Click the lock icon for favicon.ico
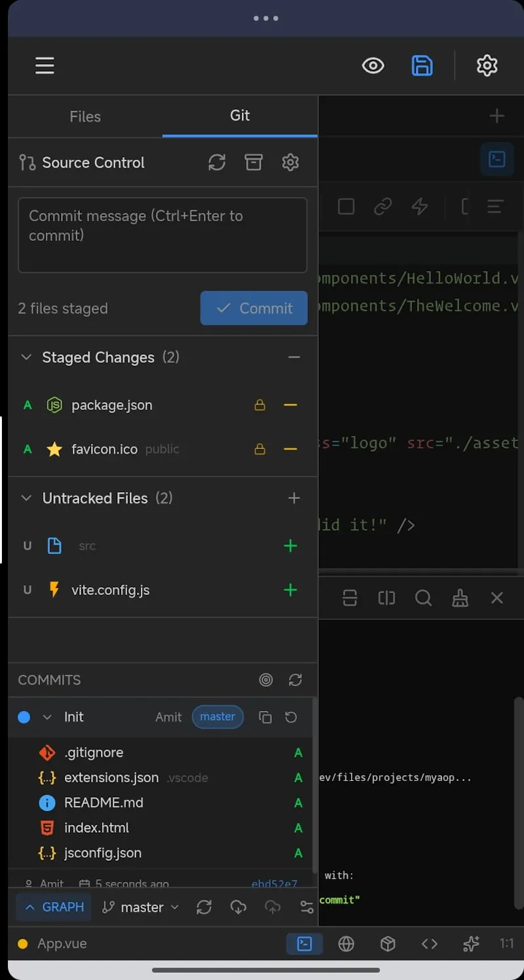The width and height of the screenshot is (524, 980). tap(260, 449)
